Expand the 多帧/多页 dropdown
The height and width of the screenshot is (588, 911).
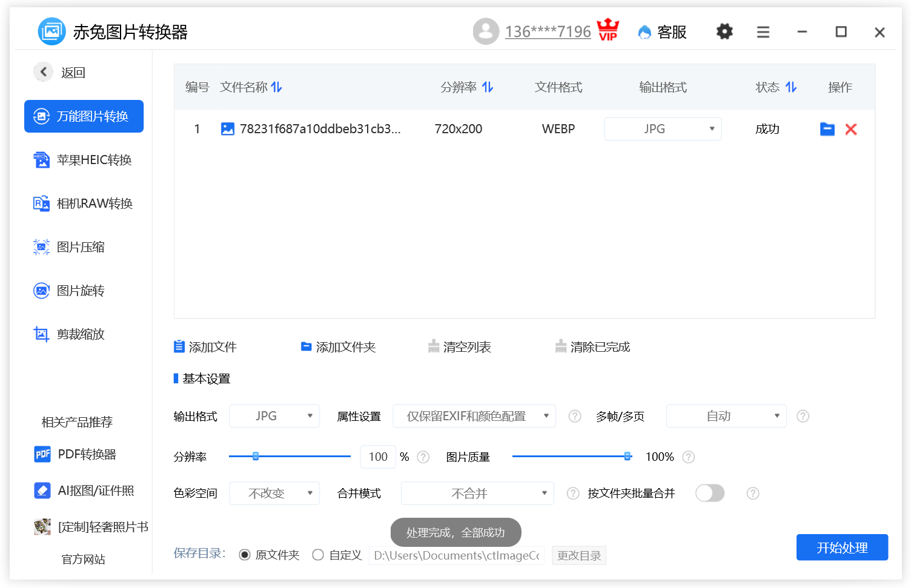point(726,416)
